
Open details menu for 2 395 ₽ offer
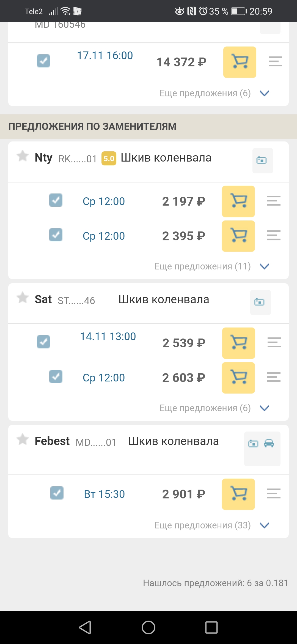(x=274, y=236)
